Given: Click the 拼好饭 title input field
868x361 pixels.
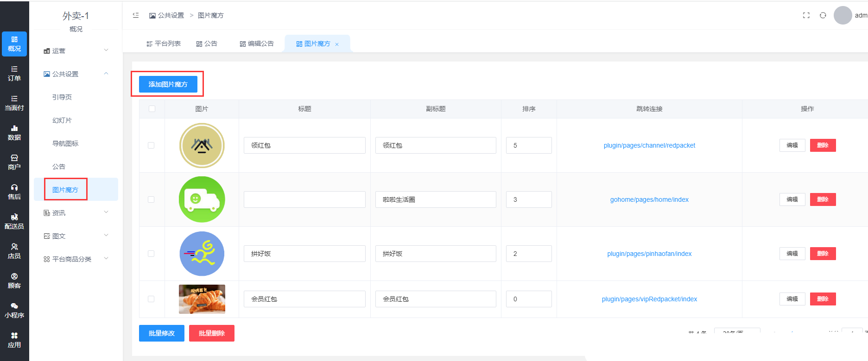Looking at the screenshot, I should (304, 254).
